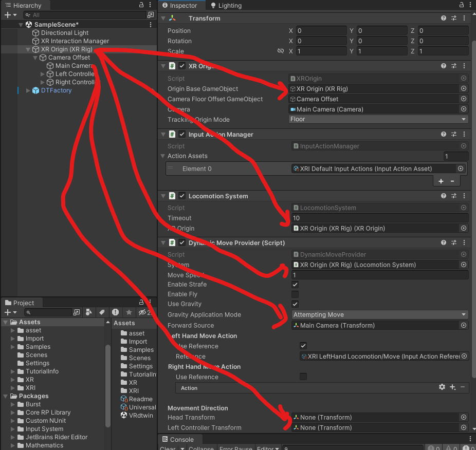This screenshot has width=476, height=450.
Task: Open scene search in separate window icon
Action: [150, 15]
